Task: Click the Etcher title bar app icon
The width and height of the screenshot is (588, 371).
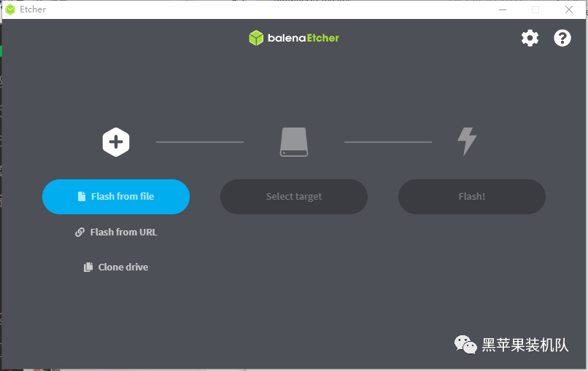Action: 10,9
